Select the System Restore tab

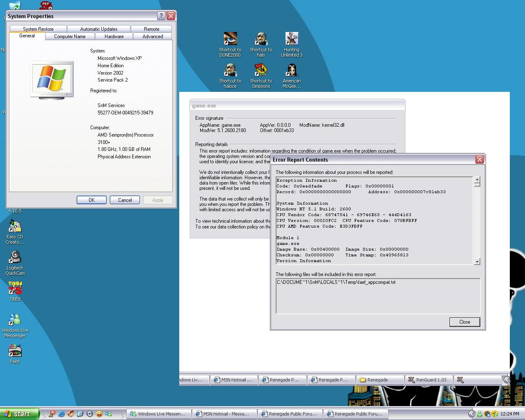point(38,29)
